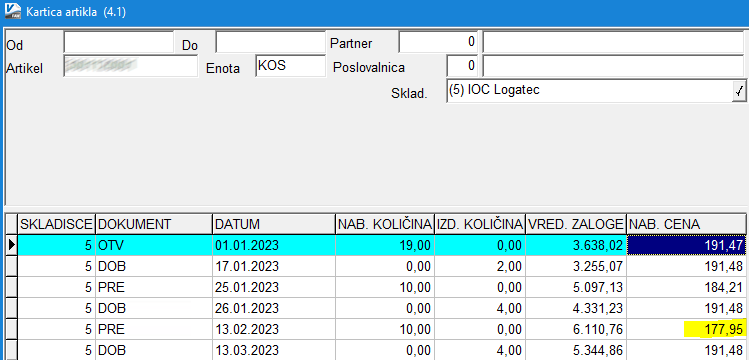The image size is (749, 360).
Task: Click row selector of the 17.01.2023 row
Action: pyautogui.click(x=11, y=266)
